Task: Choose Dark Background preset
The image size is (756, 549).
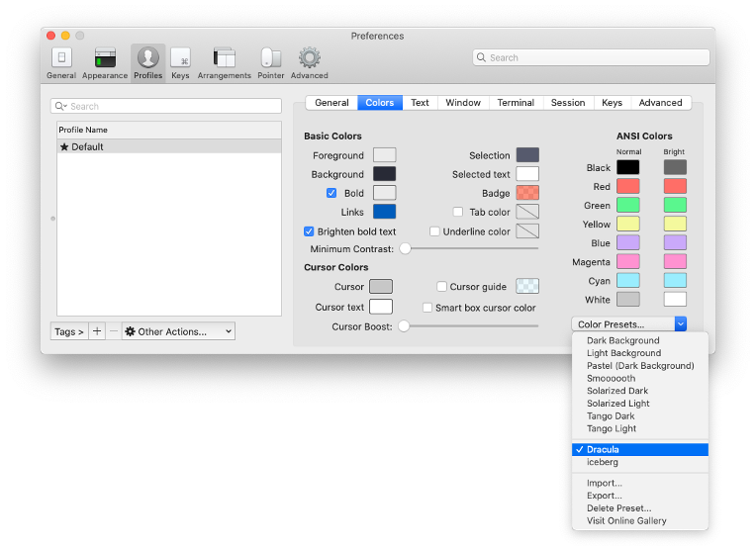Action: coord(640,340)
